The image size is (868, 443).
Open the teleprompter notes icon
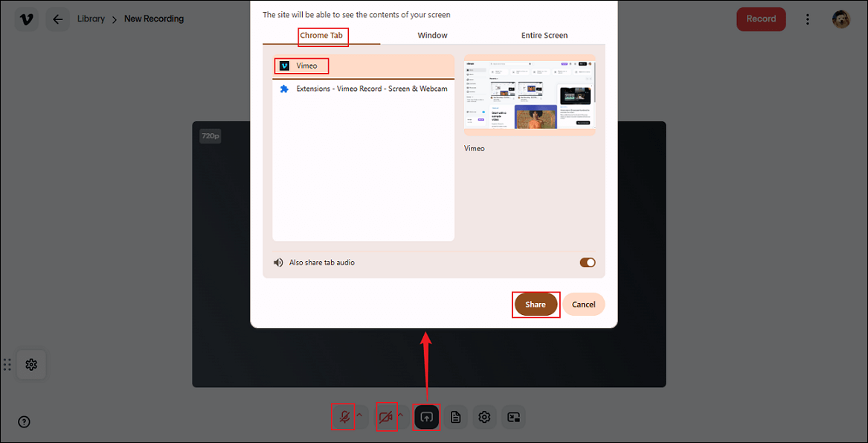click(456, 417)
